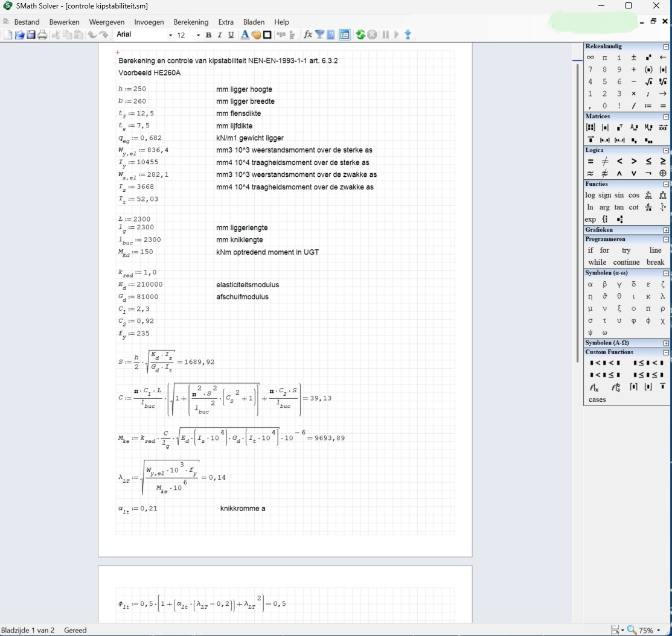
Task: Insert the Greek omega symbol
Action: 605,332
